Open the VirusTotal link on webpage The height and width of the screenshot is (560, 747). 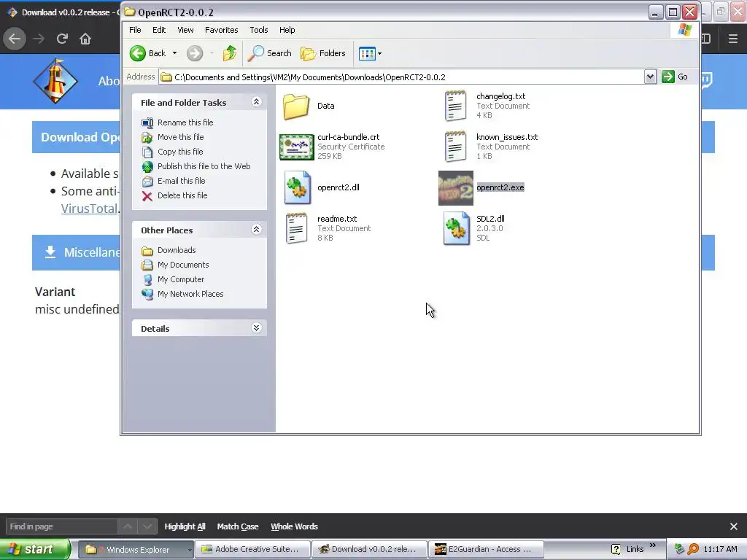[88, 209]
